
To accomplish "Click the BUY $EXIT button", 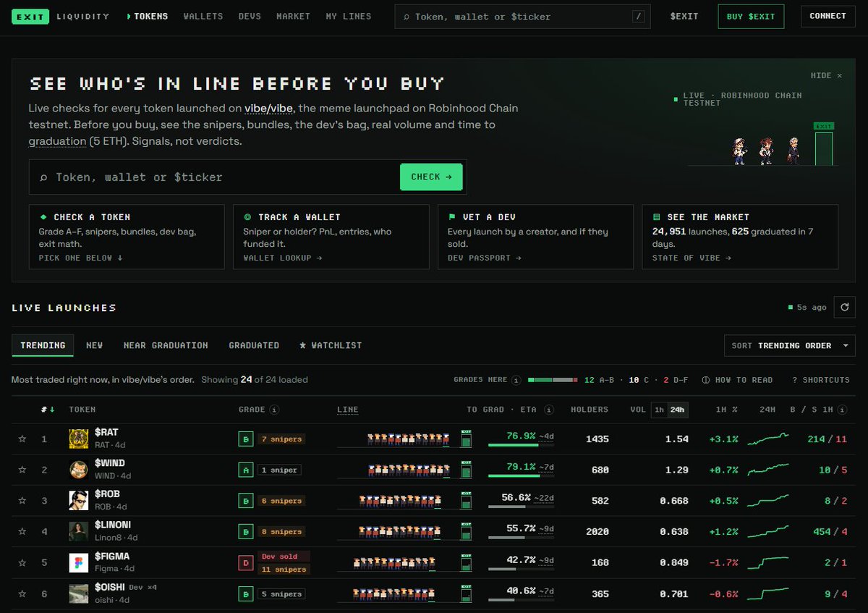I will pos(751,17).
